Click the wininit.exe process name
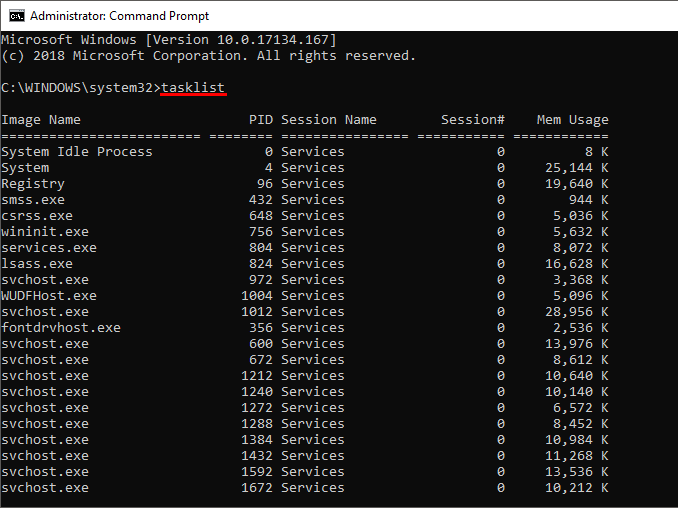This screenshot has height=508, width=678. tap(45, 232)
